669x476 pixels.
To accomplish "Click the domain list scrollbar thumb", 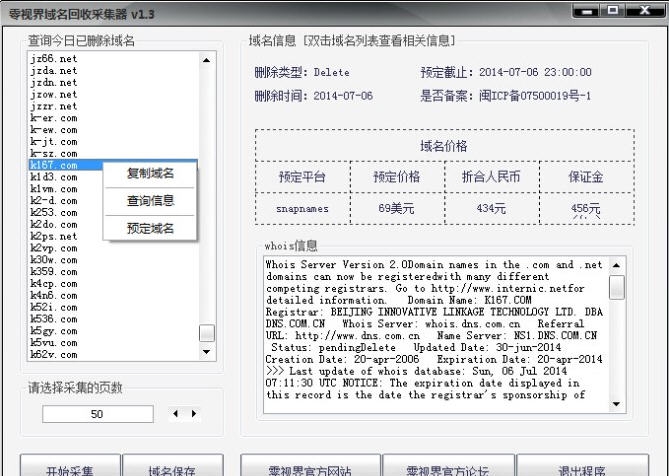I will (207, 333).
